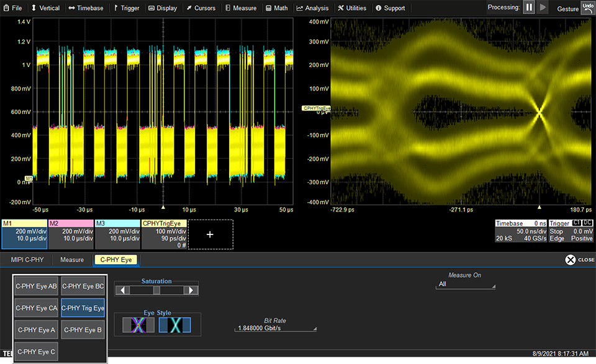Add a new trace with plus box
Screen dimensions: 596x364
(x=210, y=234)
